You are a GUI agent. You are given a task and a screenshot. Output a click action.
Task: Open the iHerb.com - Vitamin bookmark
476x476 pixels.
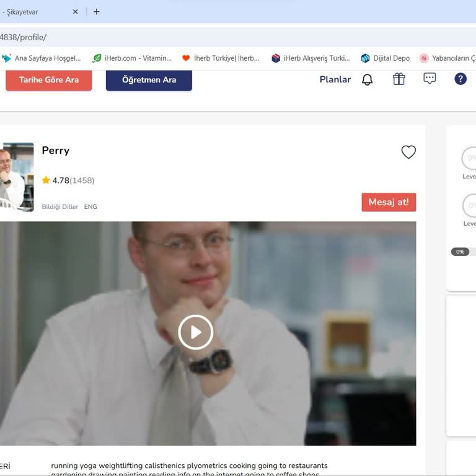tap(132, 58)
